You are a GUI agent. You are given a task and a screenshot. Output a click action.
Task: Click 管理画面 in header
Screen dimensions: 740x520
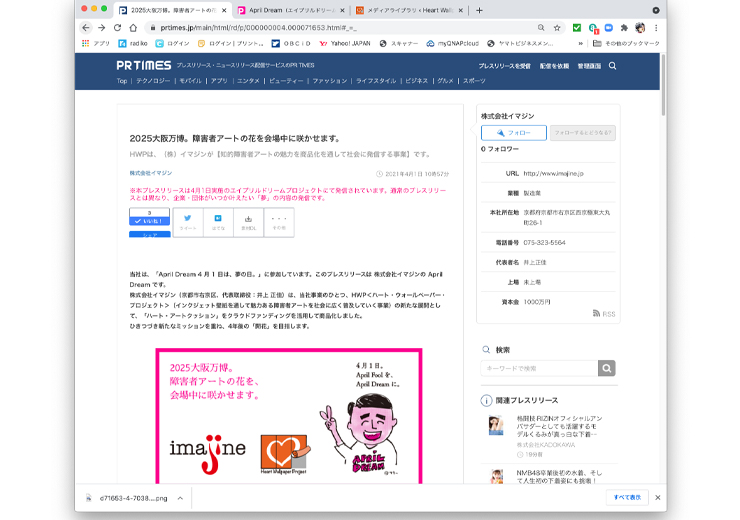589,66
